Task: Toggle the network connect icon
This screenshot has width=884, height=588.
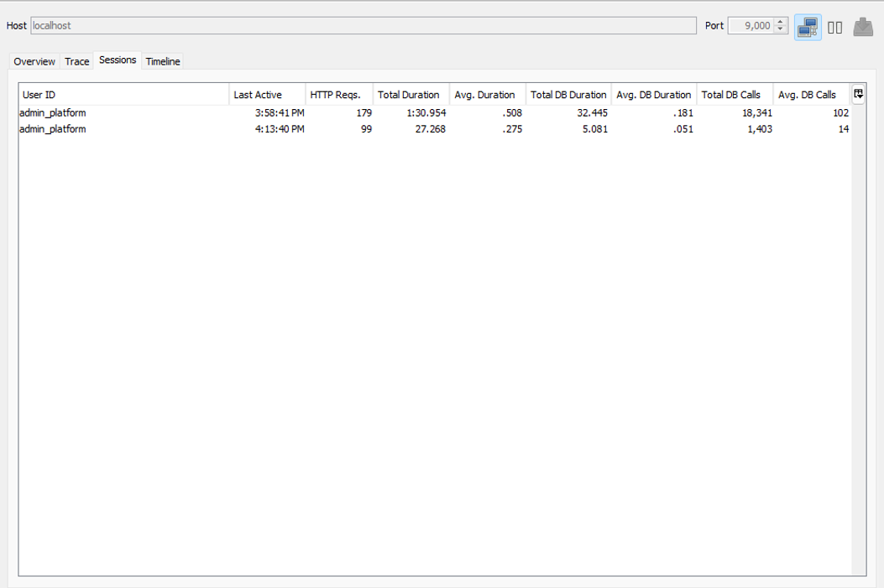Action: (808, 27)
